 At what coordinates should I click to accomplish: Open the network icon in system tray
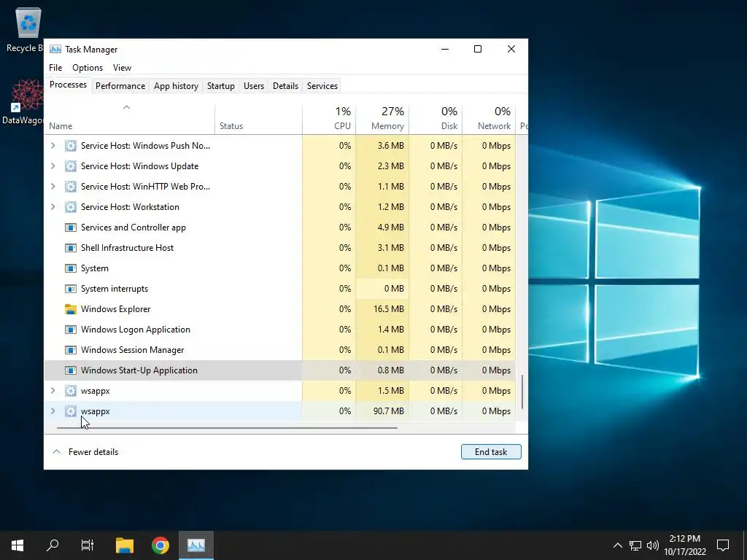[635, 545]
